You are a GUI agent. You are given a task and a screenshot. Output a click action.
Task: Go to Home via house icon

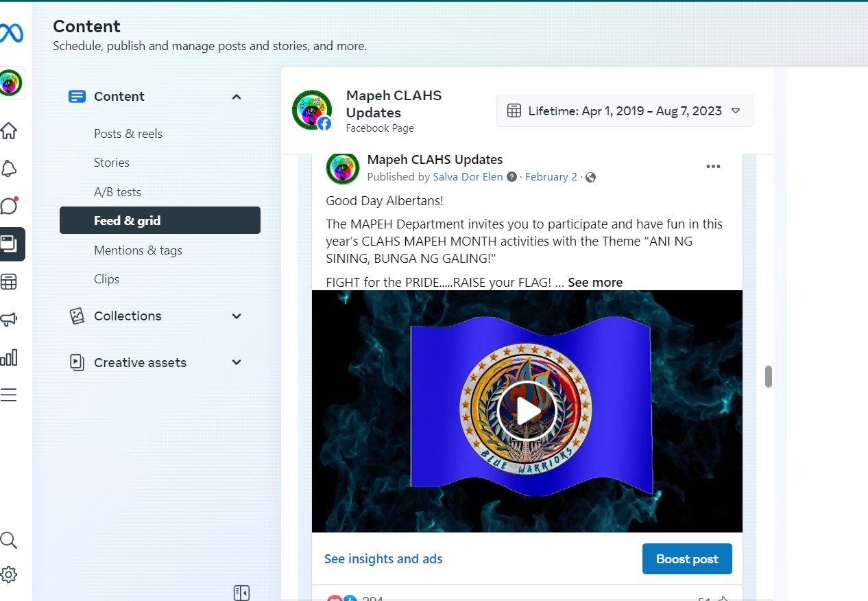[8, 130]
